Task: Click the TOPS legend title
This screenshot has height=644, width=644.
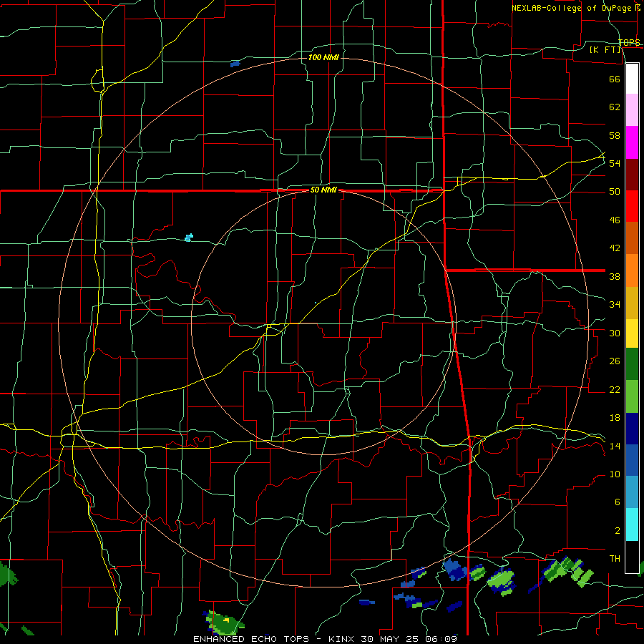Action: click(629, 42)
